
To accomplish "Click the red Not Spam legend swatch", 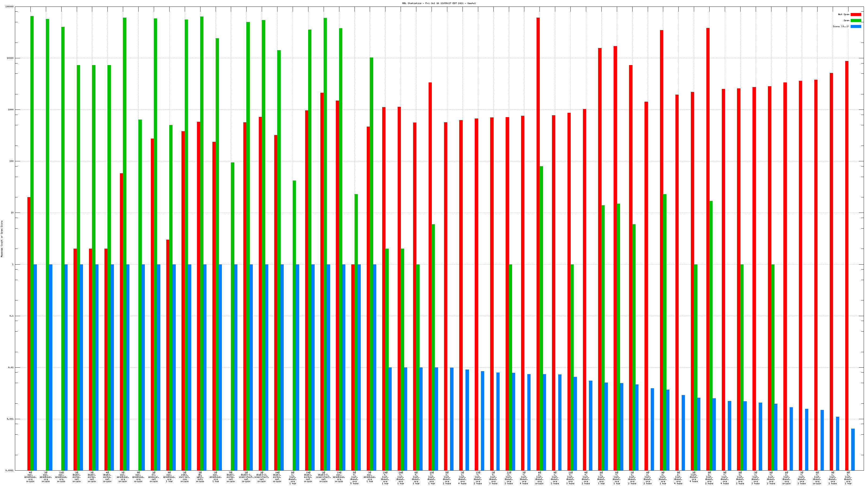I will [x=856, y=14].
